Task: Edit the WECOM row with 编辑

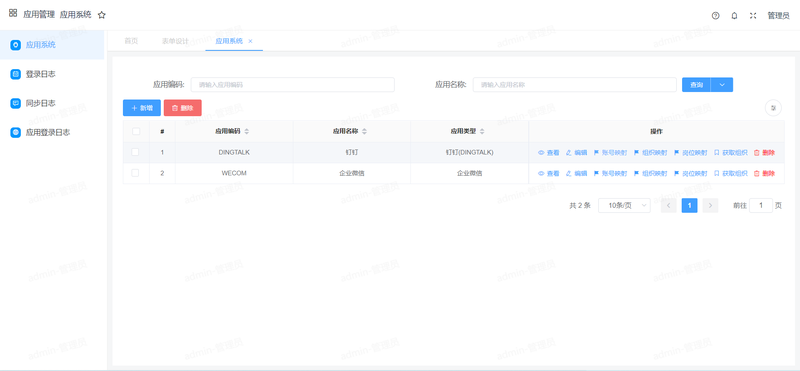Action: click(576, 174)
